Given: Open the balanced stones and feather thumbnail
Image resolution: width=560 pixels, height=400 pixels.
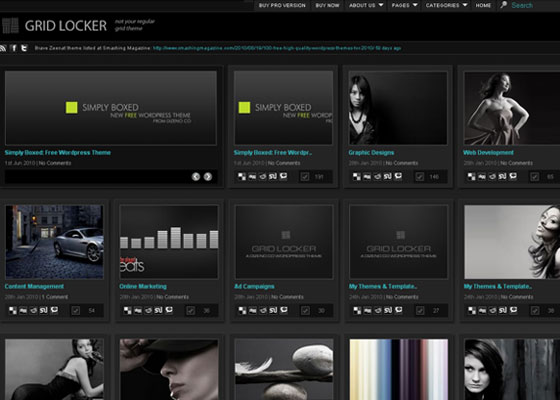Looking at the screenshot, I should [284, 369].
